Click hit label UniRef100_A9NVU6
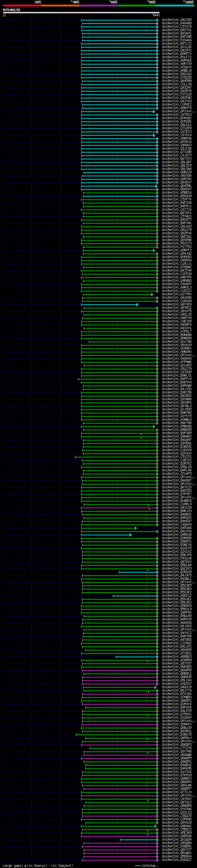This screenshot has height=868, width=197. click(176, 139)
